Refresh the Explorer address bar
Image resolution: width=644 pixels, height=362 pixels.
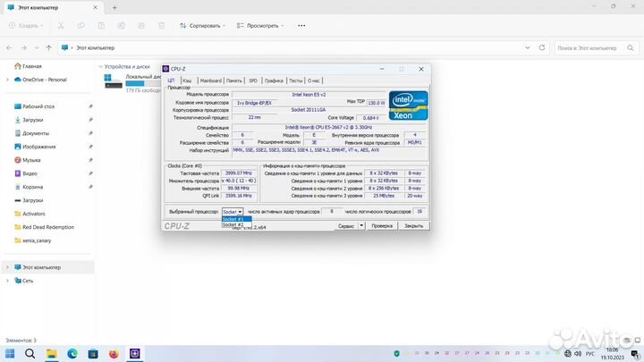[x=542, y=48]
